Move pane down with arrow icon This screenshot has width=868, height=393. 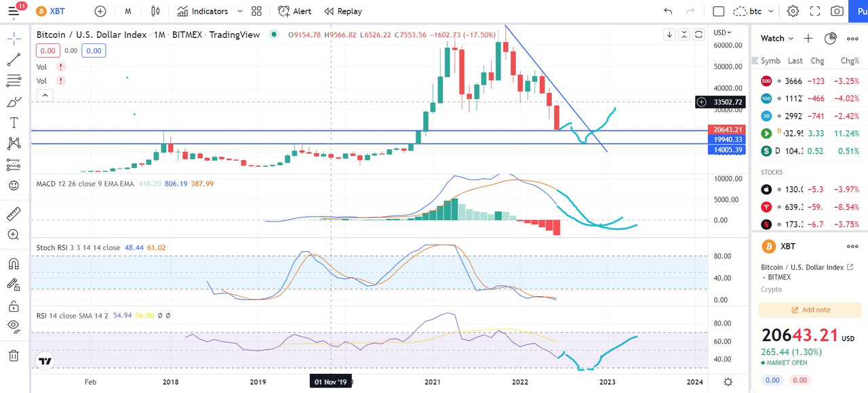click(x=669, y=35)
